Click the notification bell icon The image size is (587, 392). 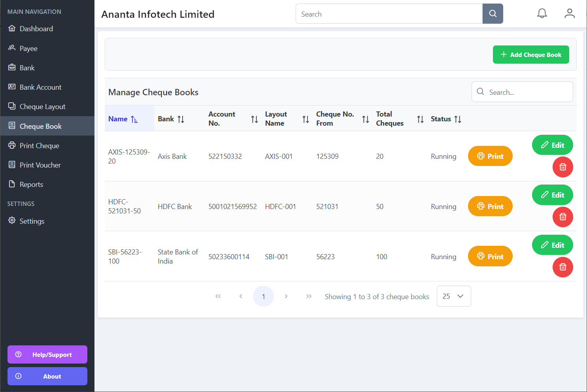542,13
